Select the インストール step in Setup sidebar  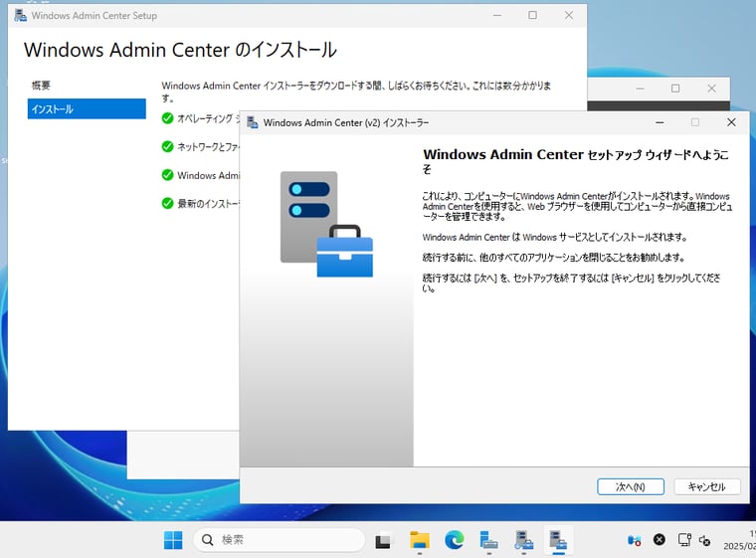point(87,109)
